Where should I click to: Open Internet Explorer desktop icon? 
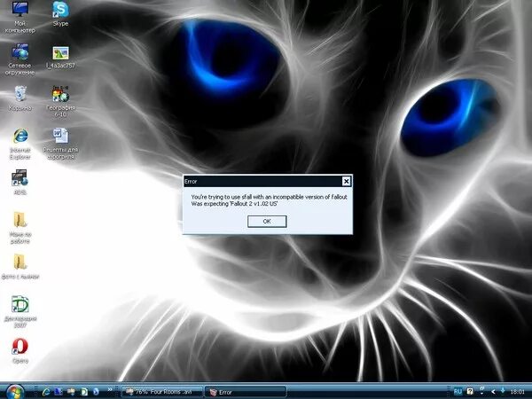(x=20, y=144)
